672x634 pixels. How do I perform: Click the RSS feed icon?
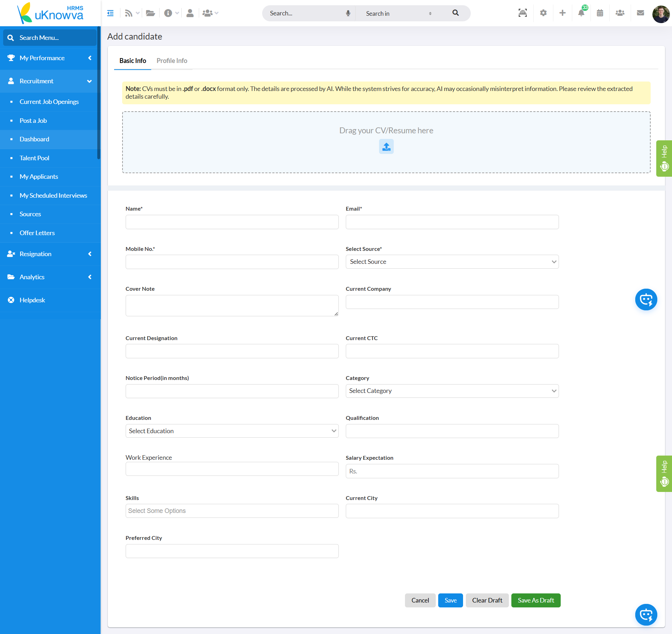pyautogui.click(x=128, y=13)
